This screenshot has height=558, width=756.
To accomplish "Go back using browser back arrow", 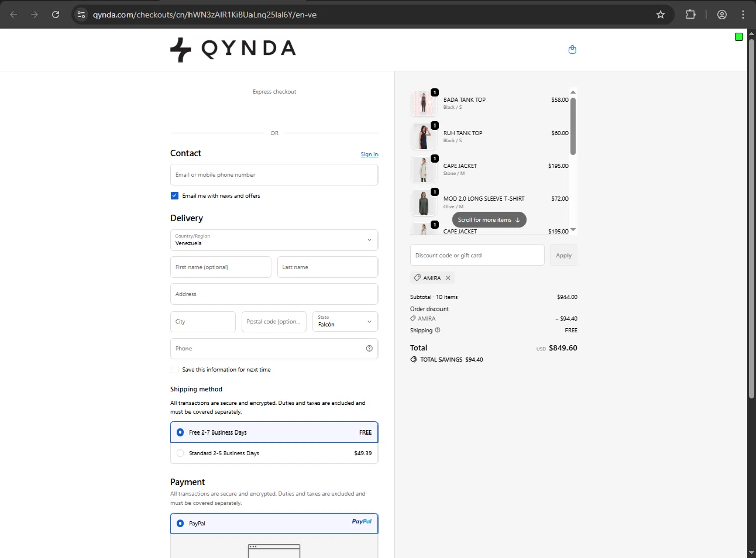I will click(14, 15).
